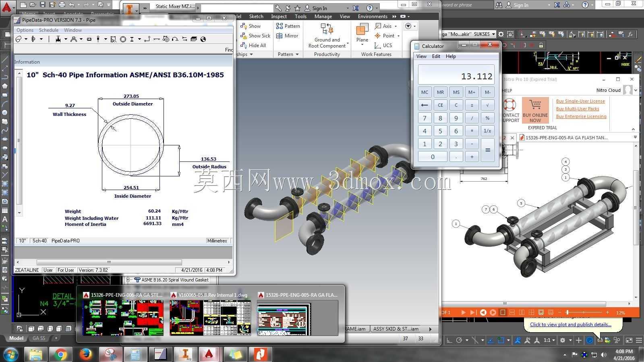Viewport: 644px width, 362px height.
Task: Click the Ground and Root Component tool
Action: (327, 36)
